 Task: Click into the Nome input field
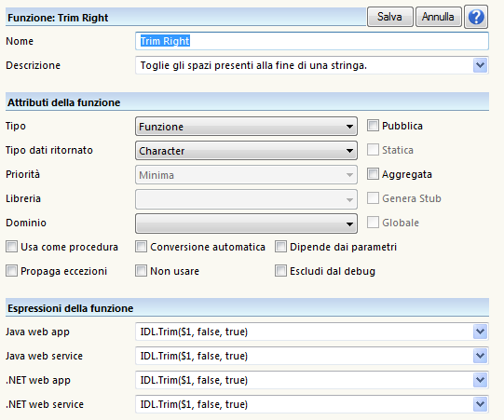point(312,41)
